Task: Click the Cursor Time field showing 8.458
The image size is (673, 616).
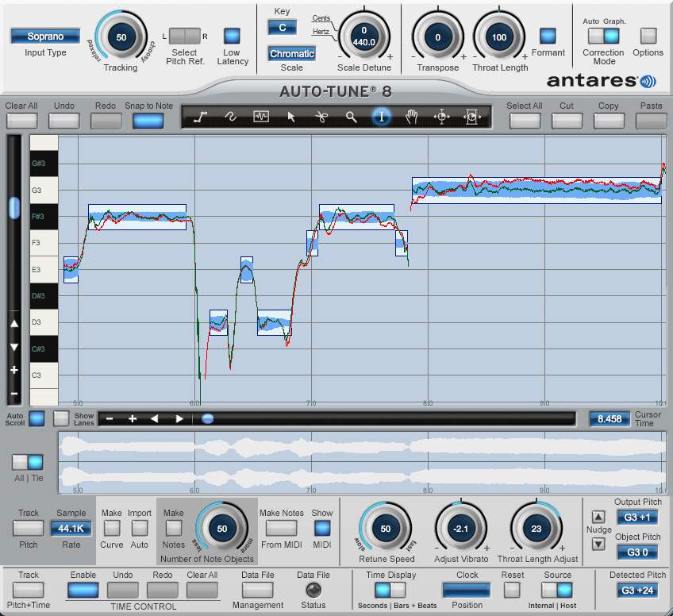Action: tap(610, 418)
